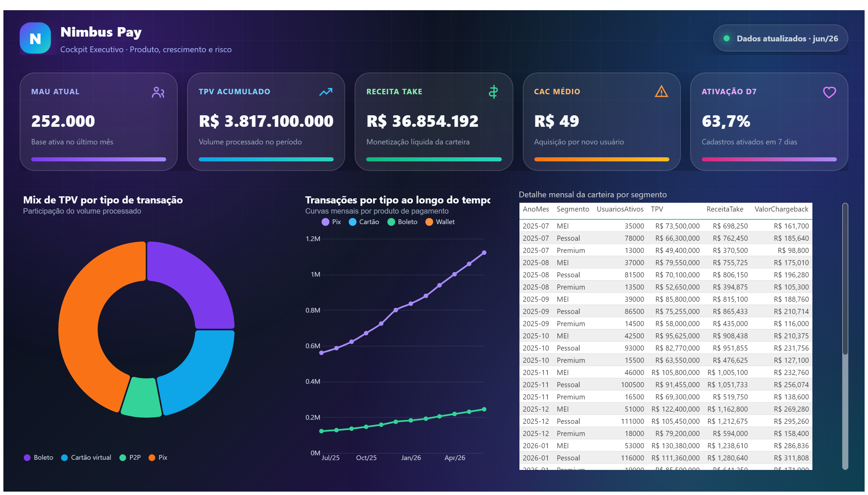Sort table by AnoMes column header
The height and width of the screenshot is (495, 868).
click(x=536, y=210)
